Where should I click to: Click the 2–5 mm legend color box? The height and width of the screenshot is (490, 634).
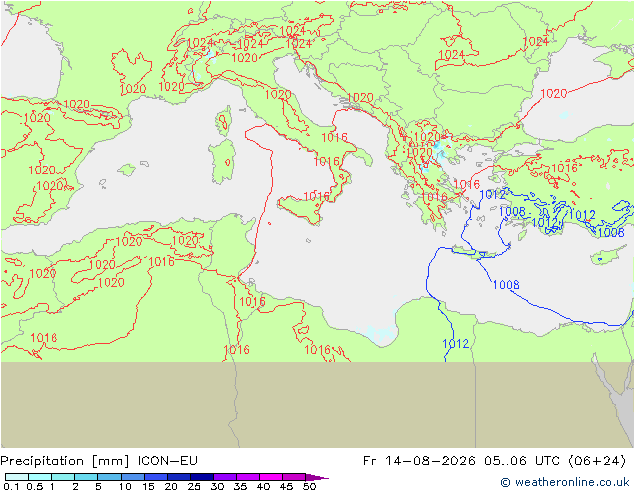86,477
